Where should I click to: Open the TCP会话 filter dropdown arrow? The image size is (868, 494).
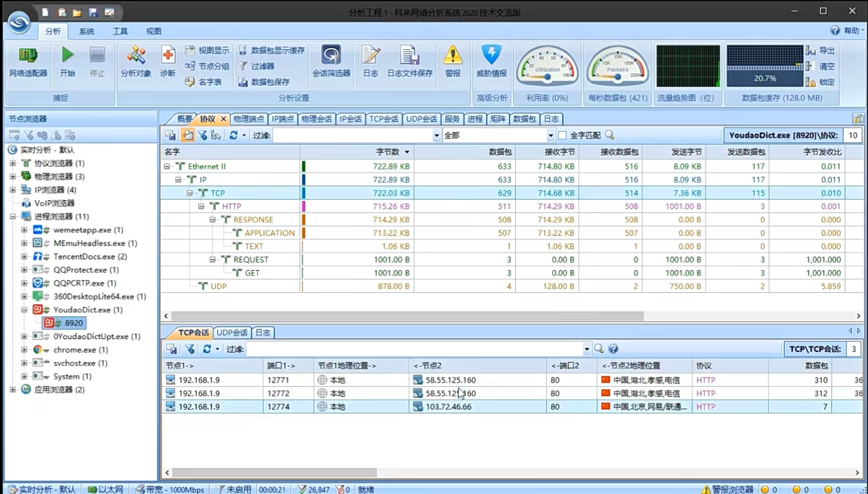coord(586,349)
